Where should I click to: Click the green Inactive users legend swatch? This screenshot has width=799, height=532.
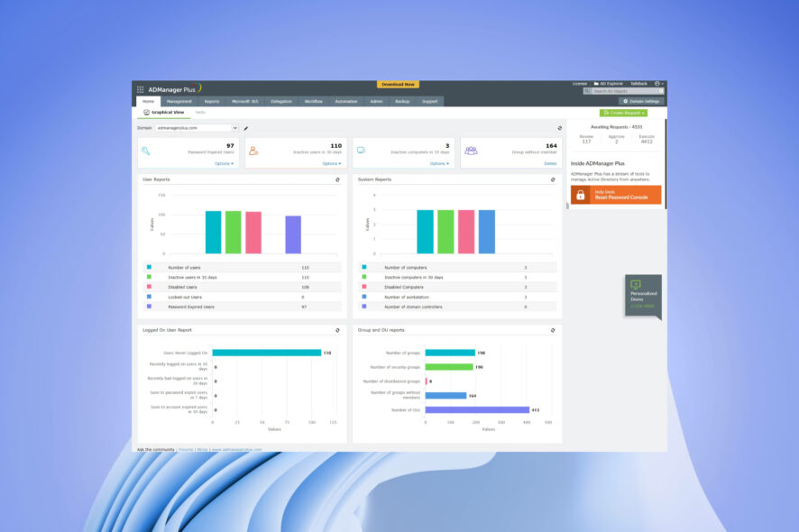[x=150, y=277]
